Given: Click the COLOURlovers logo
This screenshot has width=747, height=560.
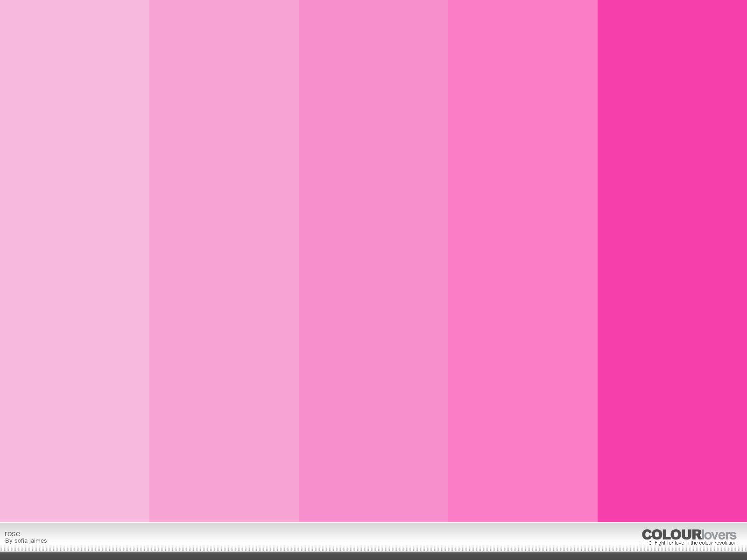Looking at the screenshot, I should click(689, 535).
